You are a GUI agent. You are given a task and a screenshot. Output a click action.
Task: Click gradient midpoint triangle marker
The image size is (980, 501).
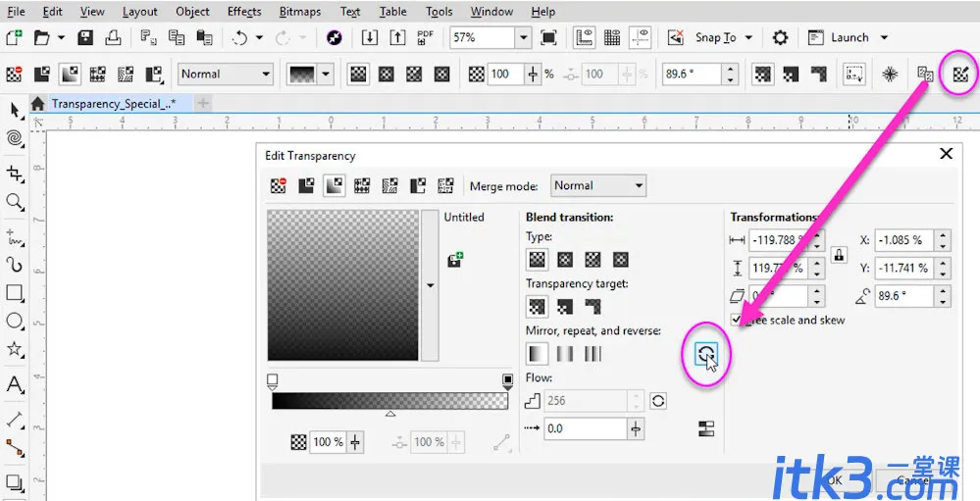coord(390,414)
